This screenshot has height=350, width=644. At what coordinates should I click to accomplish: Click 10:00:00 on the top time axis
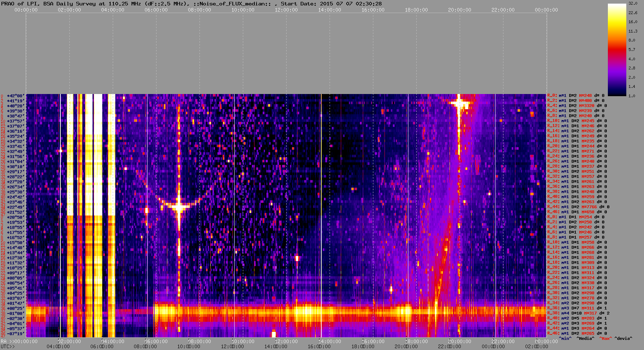click(243, 10)
